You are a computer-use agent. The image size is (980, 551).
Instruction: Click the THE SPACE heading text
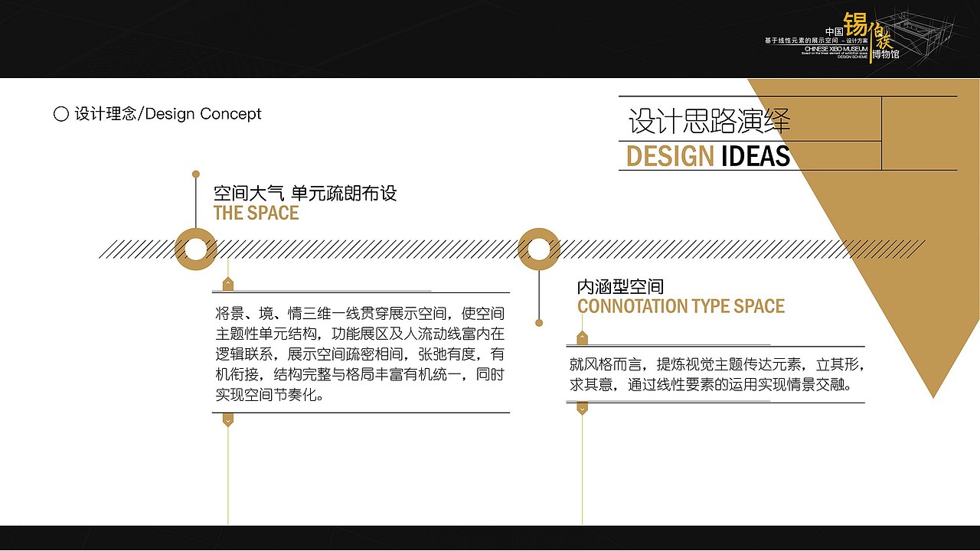point(254,214)
